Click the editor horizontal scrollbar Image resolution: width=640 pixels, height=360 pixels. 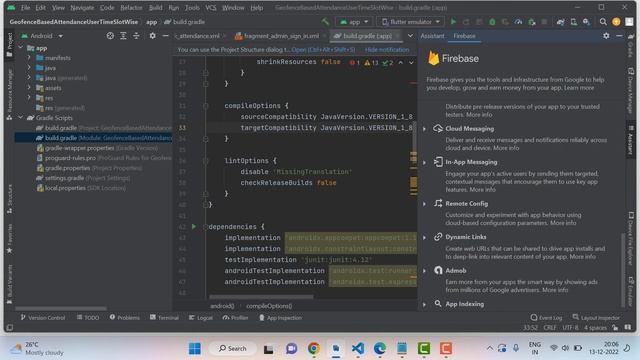click(261, 297)
